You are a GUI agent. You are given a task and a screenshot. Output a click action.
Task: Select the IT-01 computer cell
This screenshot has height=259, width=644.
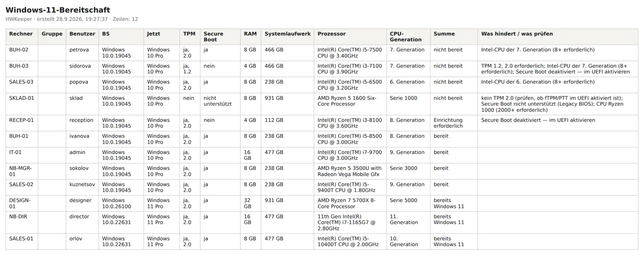22,155
